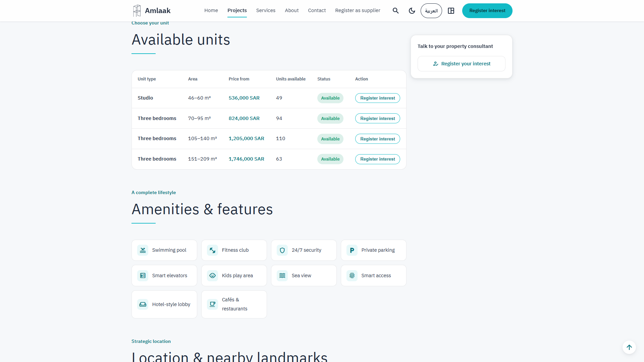Image resolution: width=644 pixels, height=362 pixels.
Task: Click the 46–60 m² area cell
Action: pos(200,98)
